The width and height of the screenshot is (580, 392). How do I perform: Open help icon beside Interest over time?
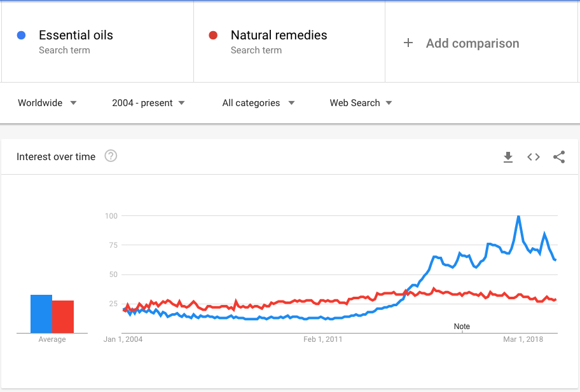(111, 156)
